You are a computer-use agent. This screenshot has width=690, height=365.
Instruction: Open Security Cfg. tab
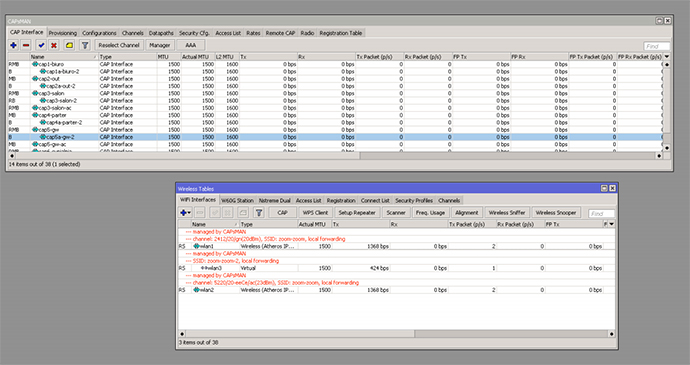point(194,33)
